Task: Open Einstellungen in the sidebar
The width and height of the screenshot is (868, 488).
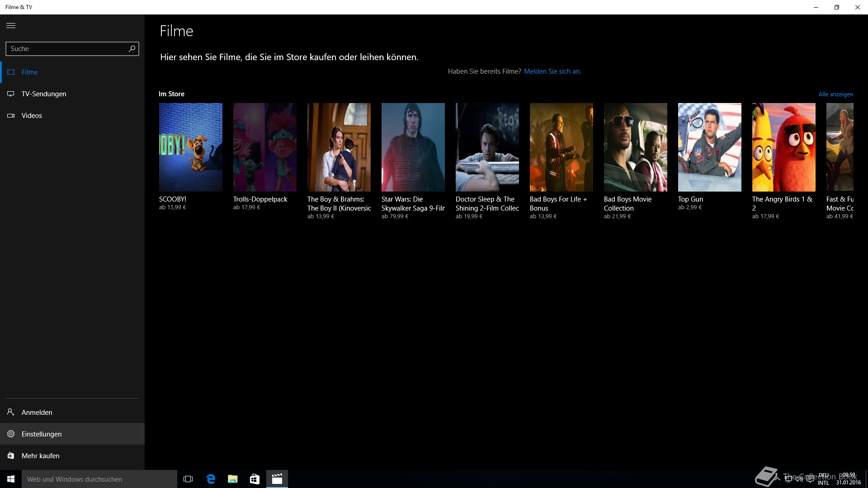Action: (72, 434)
